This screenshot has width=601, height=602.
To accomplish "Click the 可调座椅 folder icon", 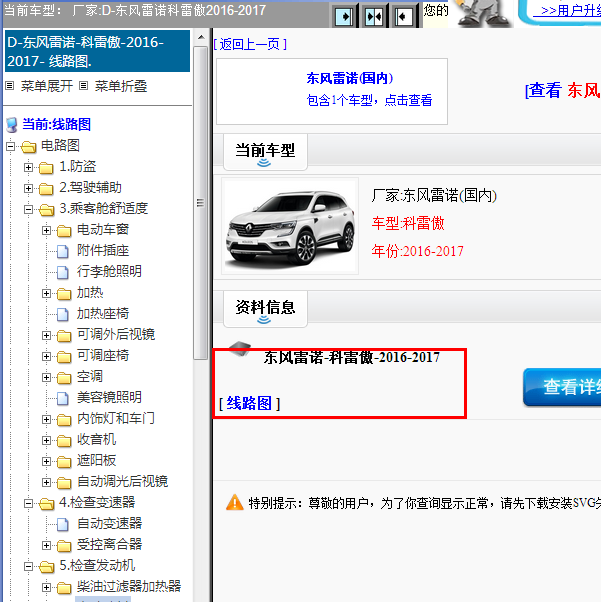I will pyautogui.click(x=64, y=357).
